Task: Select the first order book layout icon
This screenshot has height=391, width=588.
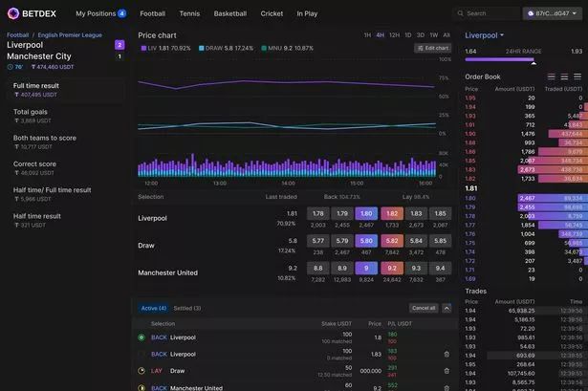Action: (x=551, y=76)
